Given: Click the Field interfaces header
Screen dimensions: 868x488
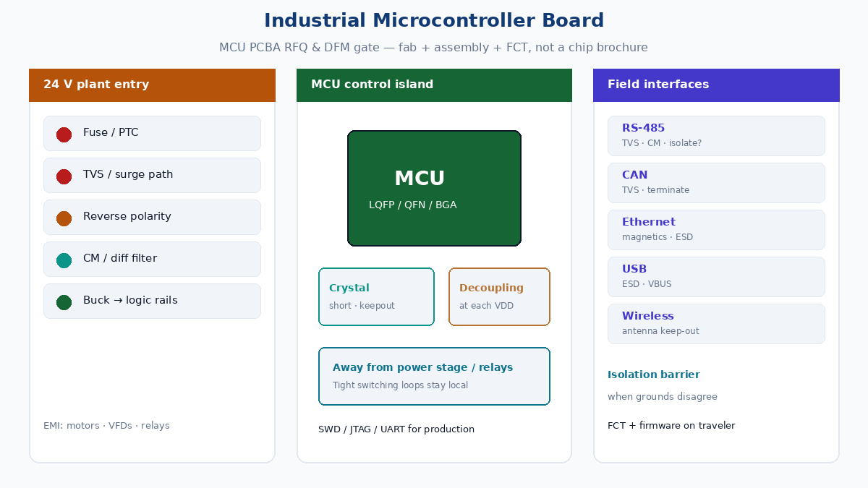Looking at the screenshot, I should coord(716,85).
